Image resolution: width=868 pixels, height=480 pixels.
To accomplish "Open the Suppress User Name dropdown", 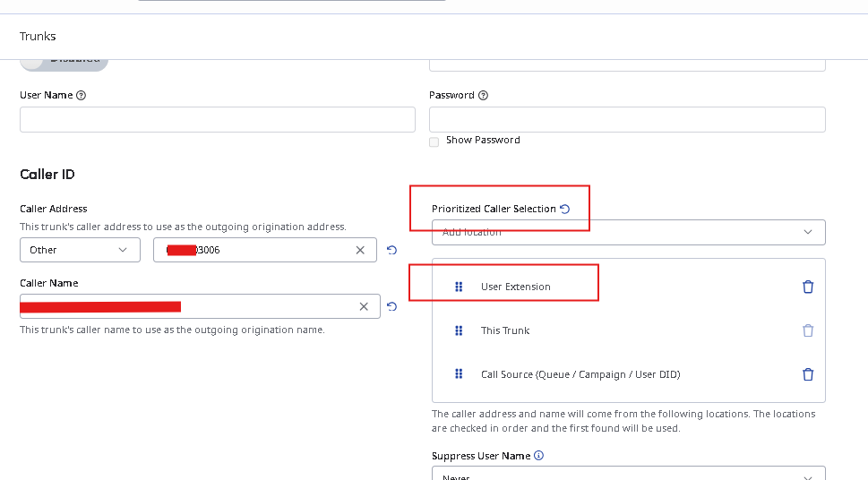I will tap(627, 475).
